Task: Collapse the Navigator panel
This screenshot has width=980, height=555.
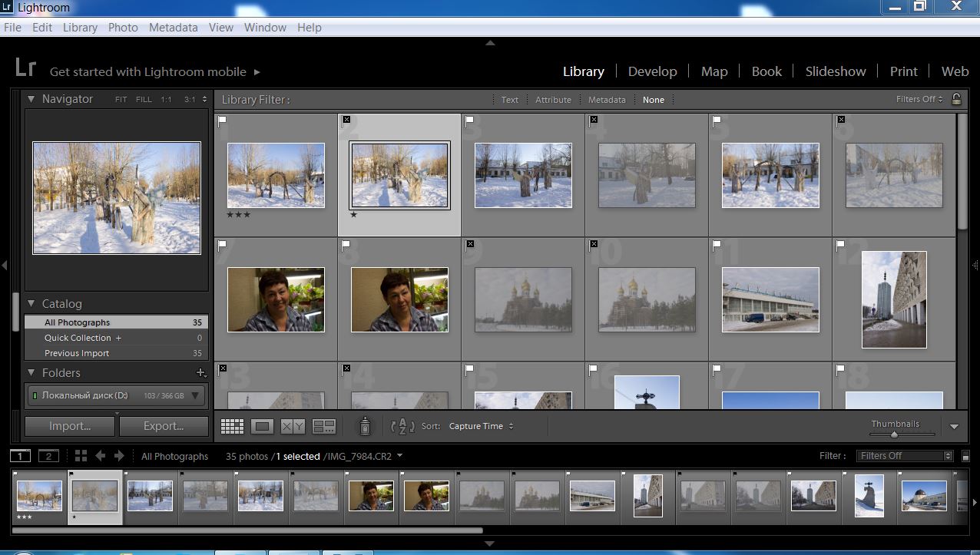Action: [x=31, y=99]
